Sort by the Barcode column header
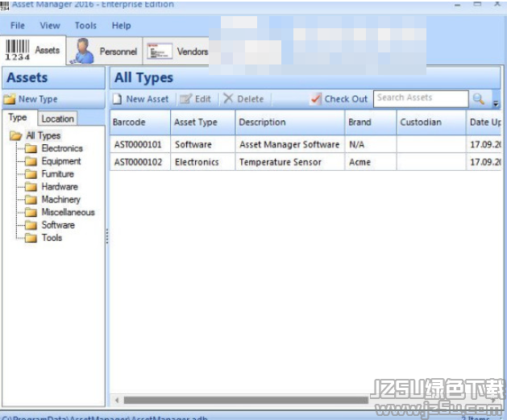The width and height of the screenshot is (507, 420). [140, 123]
